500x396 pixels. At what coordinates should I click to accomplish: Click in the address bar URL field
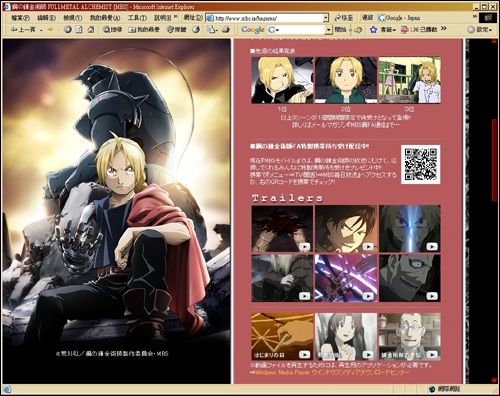pyautogui.click(x=268, y=18)
